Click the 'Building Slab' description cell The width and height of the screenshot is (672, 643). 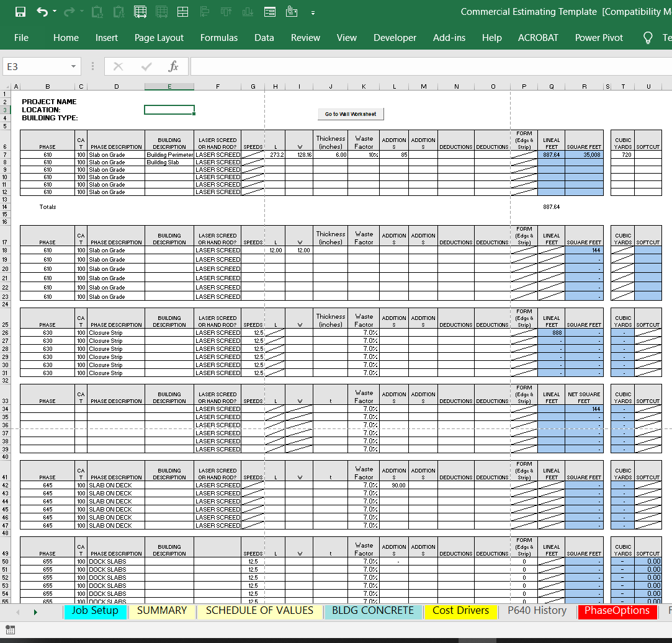tap(169, 162)
